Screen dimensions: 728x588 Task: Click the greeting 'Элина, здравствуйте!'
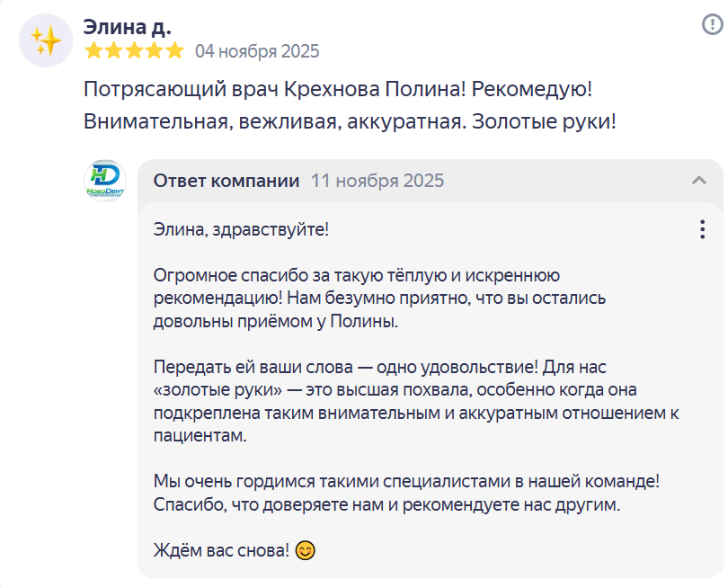241,229
